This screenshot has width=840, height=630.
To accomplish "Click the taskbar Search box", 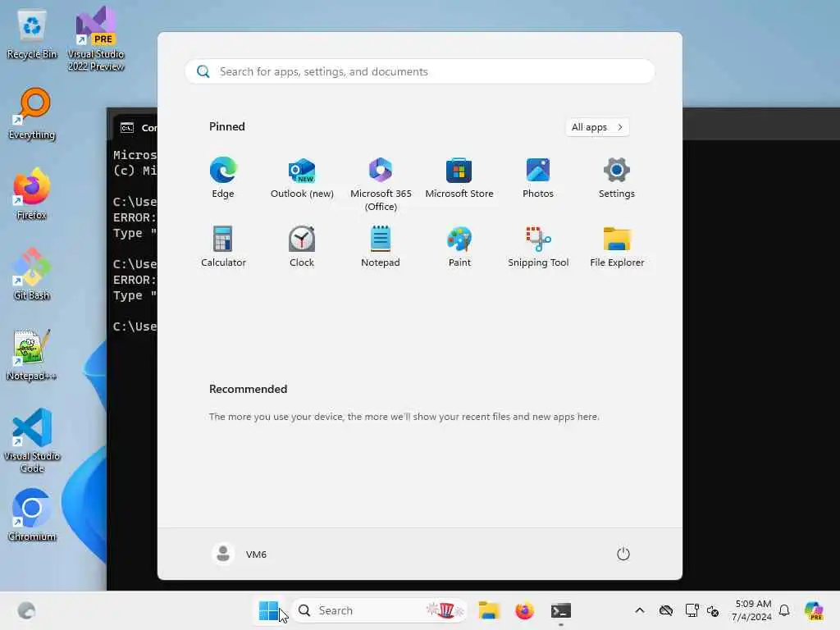I will point(379,610).
